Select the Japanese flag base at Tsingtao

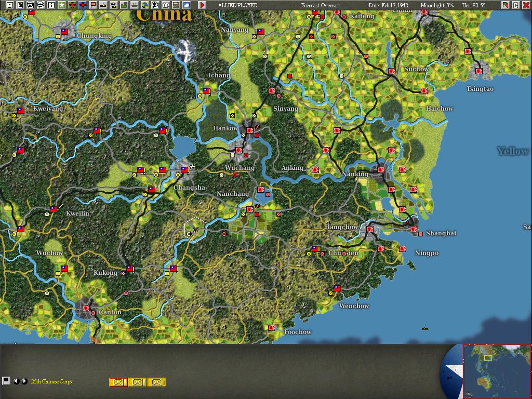(478, 71)
